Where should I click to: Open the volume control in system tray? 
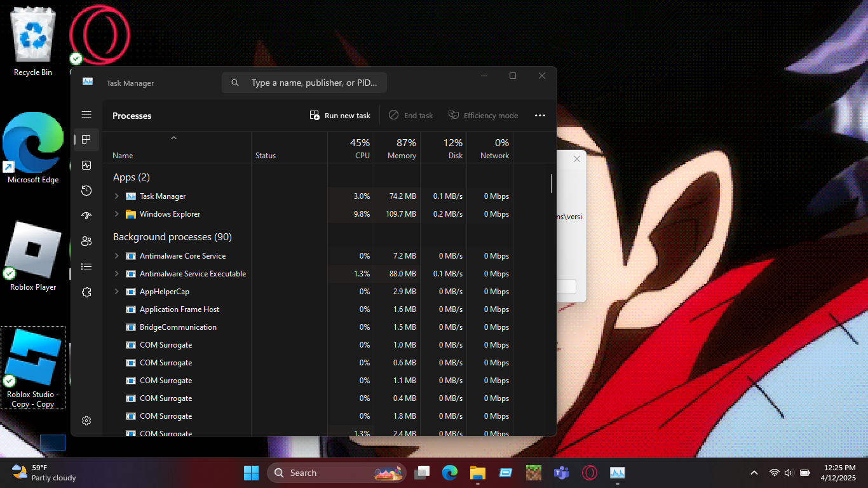click(789, 473)
